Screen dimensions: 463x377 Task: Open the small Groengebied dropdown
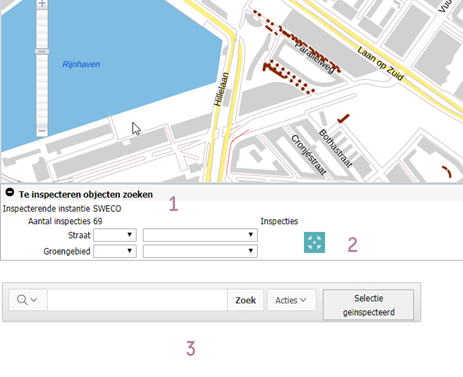[x=115, y=251]
